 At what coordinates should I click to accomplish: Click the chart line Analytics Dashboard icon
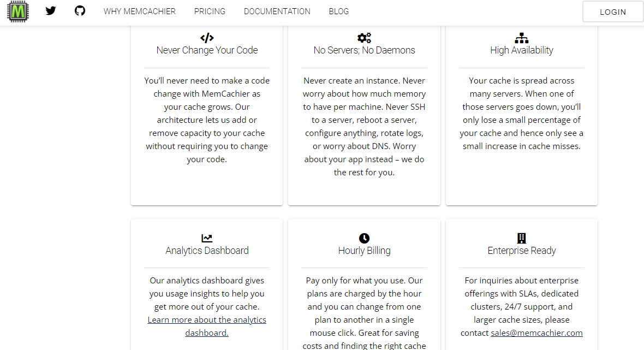(x=207, y=238)
